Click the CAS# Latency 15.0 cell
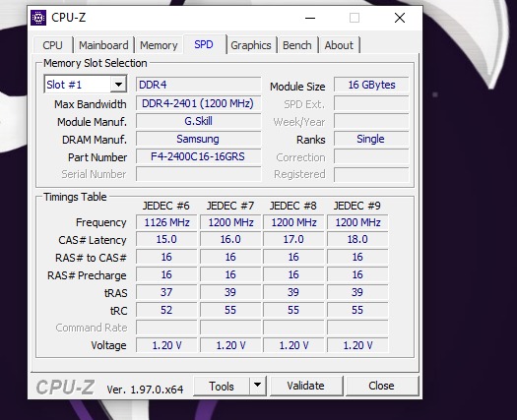This screenshot has width=517, height=420. click(166, 239)
